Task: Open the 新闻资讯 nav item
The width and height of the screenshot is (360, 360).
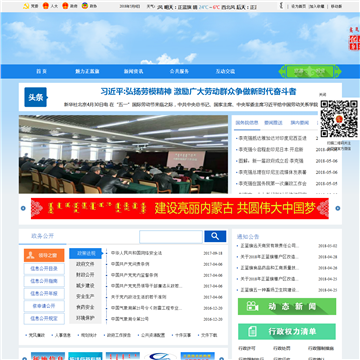Action: [x=133, y=71]
